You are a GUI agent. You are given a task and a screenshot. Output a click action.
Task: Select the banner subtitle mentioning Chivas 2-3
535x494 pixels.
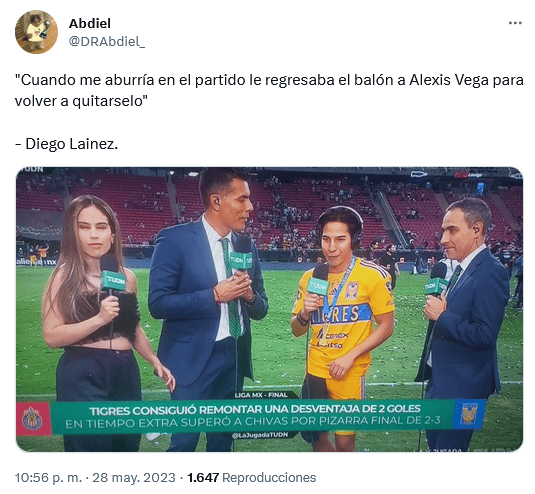point(253,423)
